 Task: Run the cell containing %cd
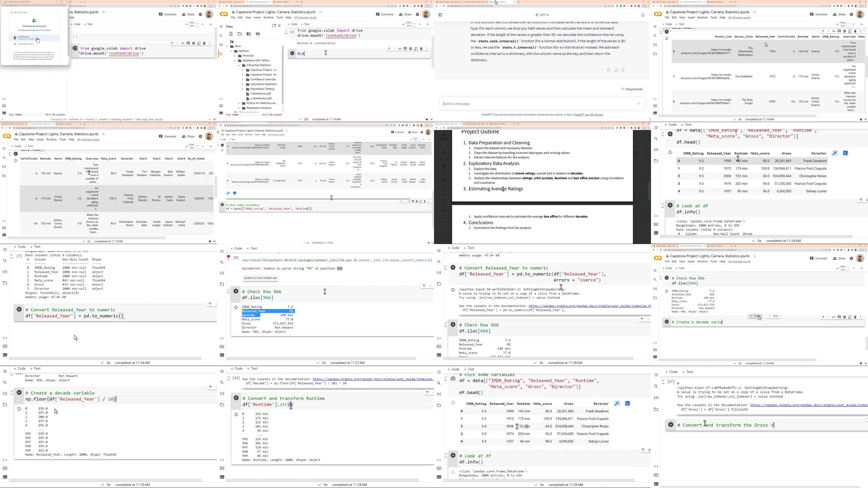[292, 53]
